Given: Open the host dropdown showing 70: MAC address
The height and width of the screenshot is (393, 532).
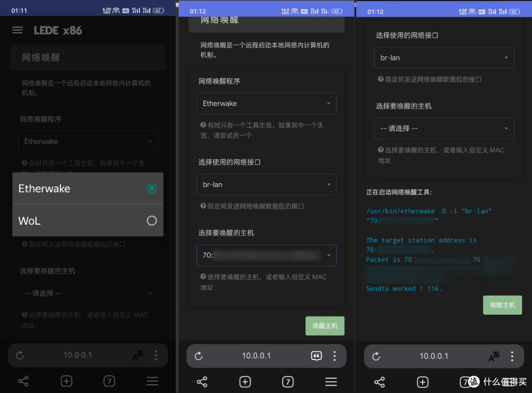Looking at the screenshot, I should (x=266, y=255).
